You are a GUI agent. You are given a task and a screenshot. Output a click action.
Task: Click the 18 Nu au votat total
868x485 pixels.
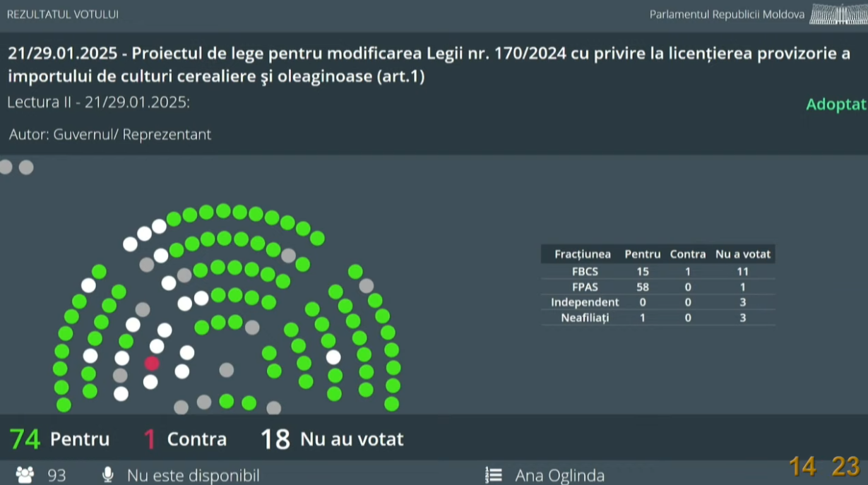tap(332, 439)
